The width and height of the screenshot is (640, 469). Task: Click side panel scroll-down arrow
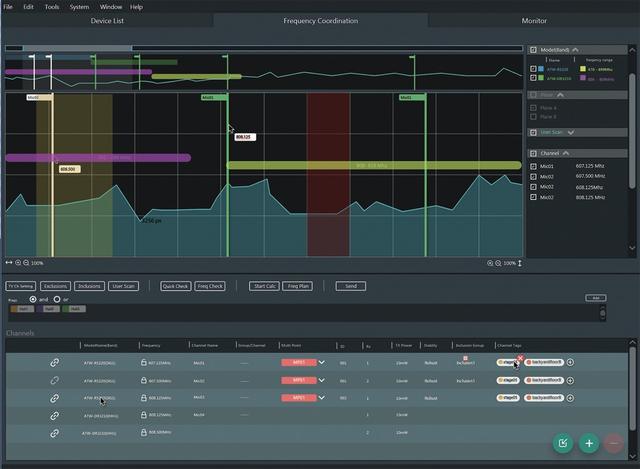point(632,248)
